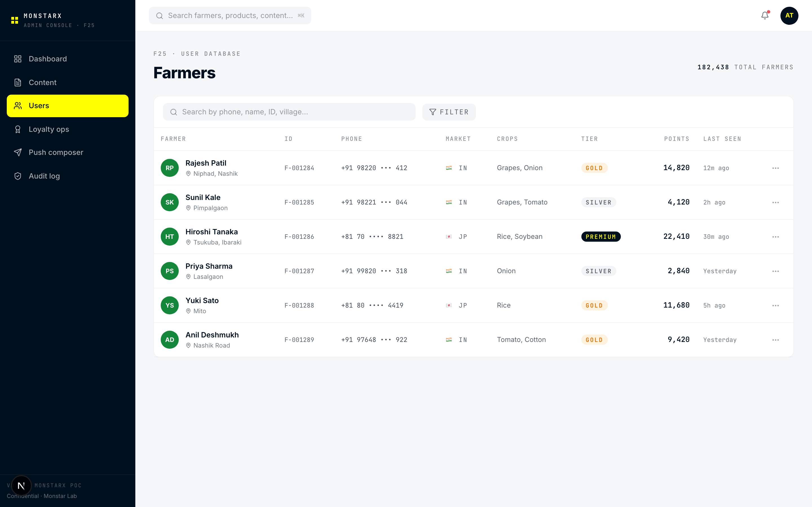
Task: Open the row actions menu for Hiroshi Tanaka
Action: pyautogui.click(x=775, y=236)
